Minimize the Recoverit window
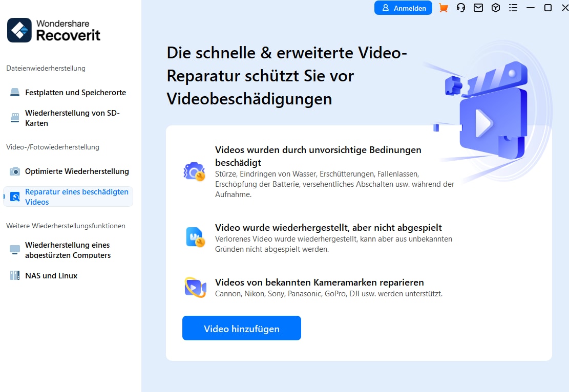 coord(531,8)
